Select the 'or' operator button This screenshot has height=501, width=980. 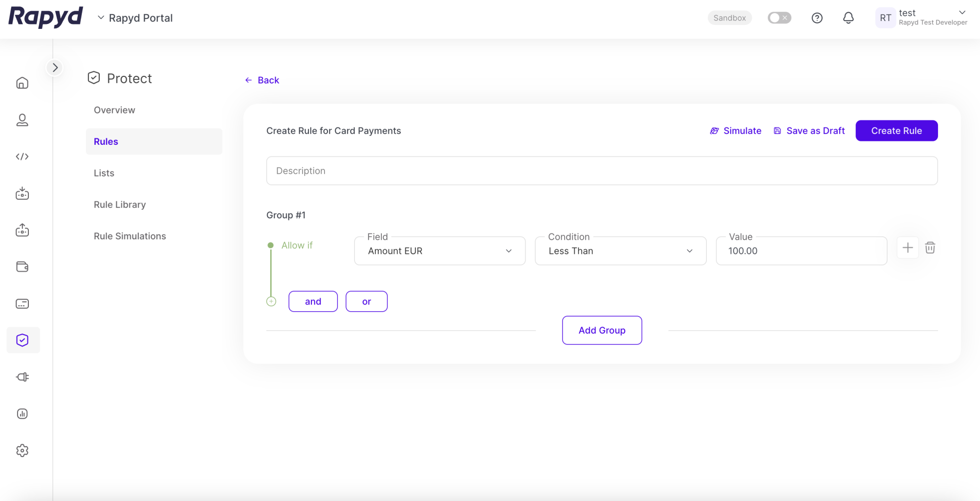pos(366,301)
